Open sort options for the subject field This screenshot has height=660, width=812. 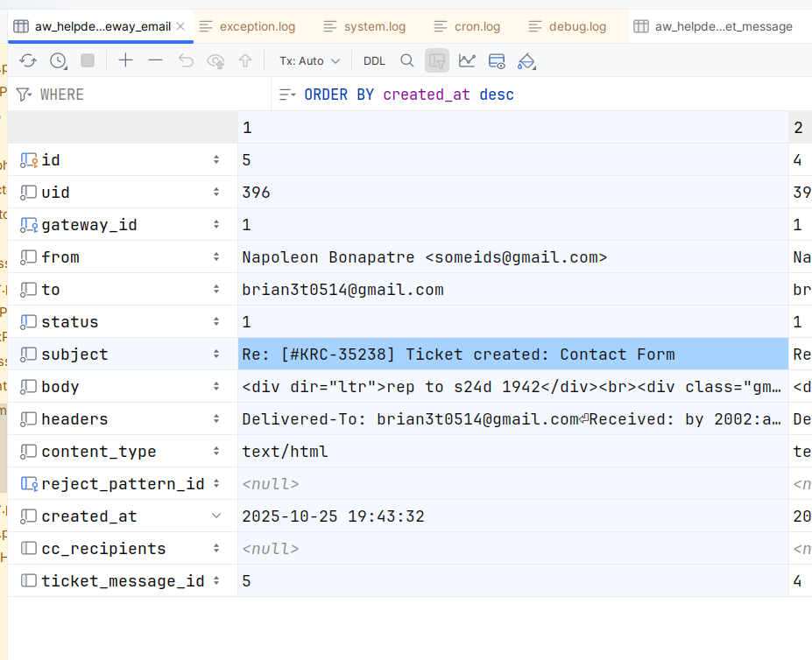[216, 355]
